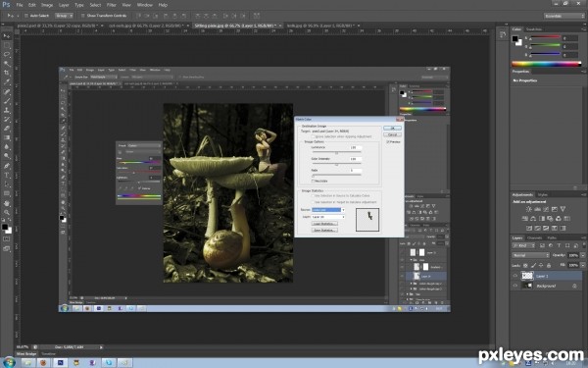588x368 pixels.
Task: Select the History Brush tool
Action: 7,120
